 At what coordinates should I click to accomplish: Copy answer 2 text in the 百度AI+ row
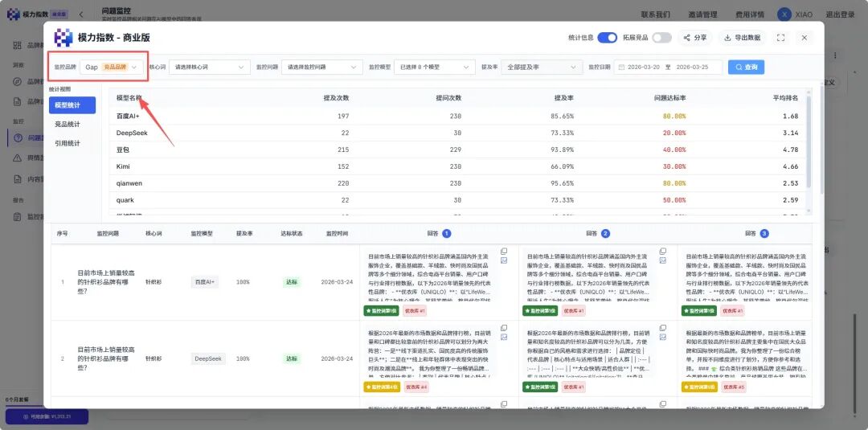tap(662, 251)
